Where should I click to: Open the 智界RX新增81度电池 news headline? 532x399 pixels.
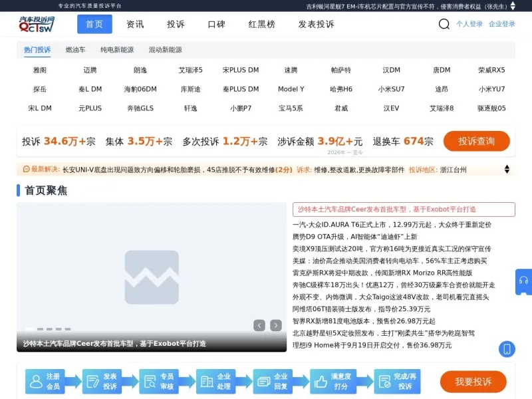tap(364, 321)
